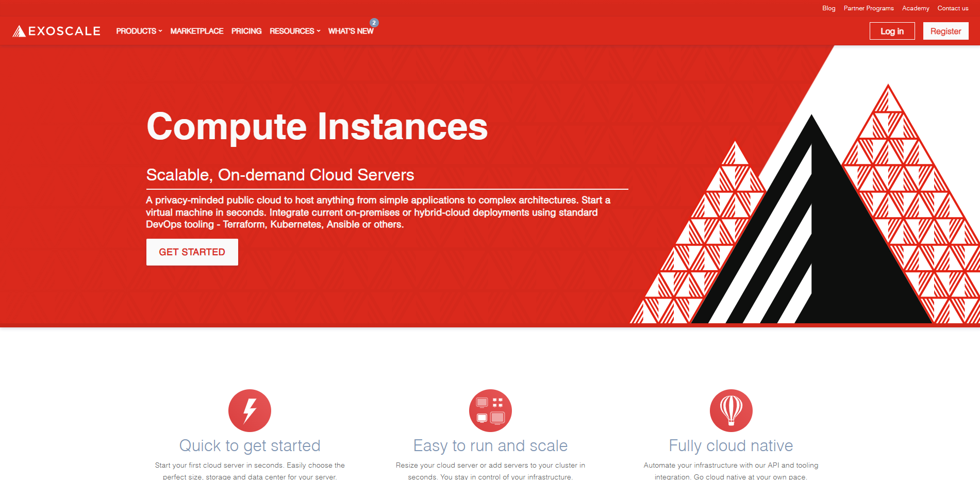980x480 pixels.
Task: Click the server screens scale icon
Action: pyautogui.click(x=490, y=410)
